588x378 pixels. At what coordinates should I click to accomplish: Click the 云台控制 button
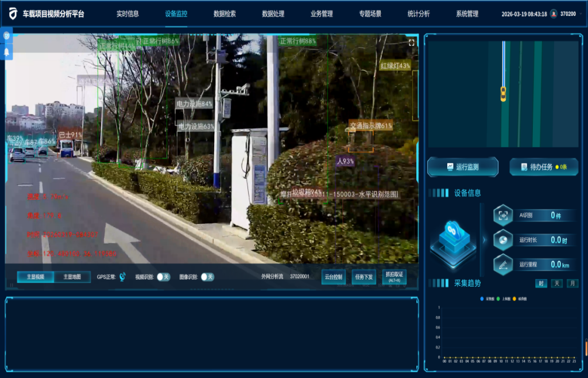(334, 277)
